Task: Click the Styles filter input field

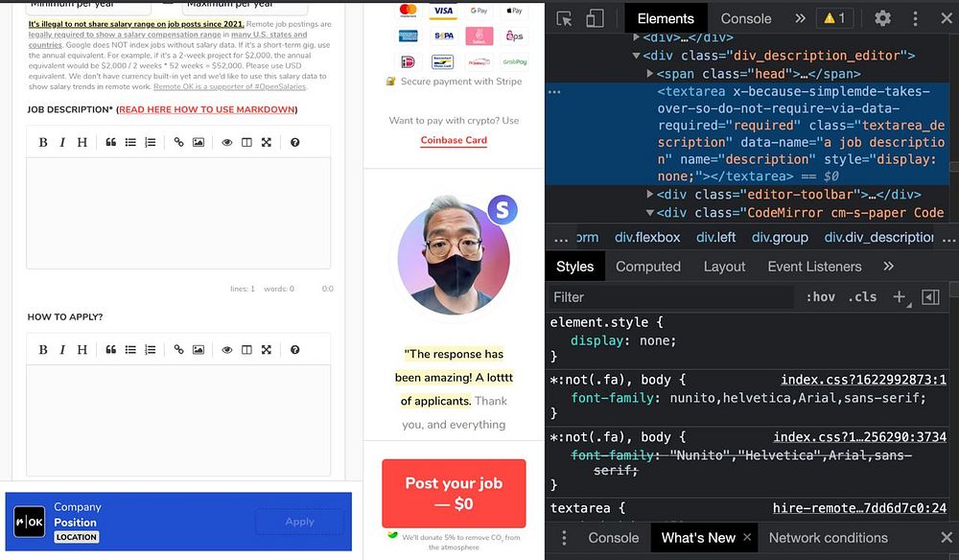Action: 670,297
